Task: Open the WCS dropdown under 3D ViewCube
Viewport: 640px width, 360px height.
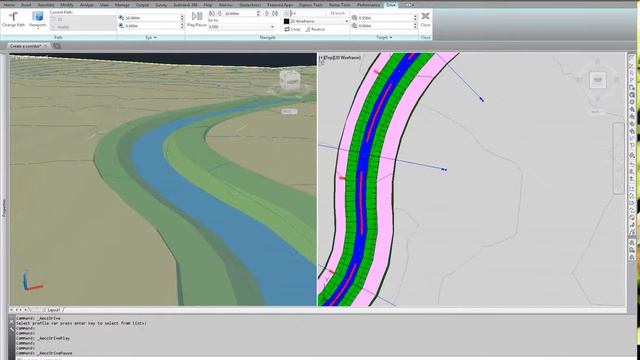Action: click(289, 111)
